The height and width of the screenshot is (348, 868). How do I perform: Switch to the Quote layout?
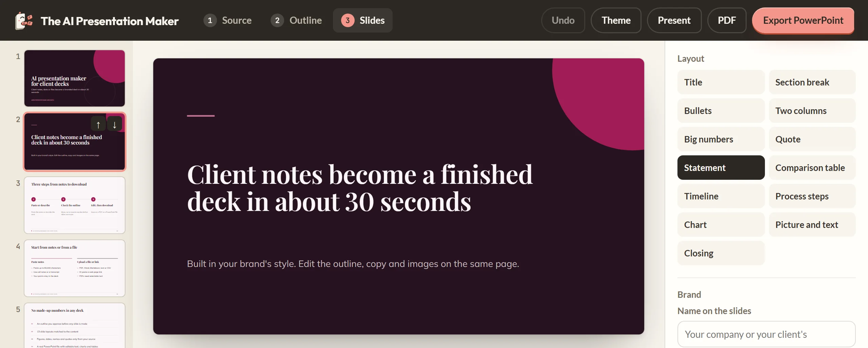click(x=812, y=139)
